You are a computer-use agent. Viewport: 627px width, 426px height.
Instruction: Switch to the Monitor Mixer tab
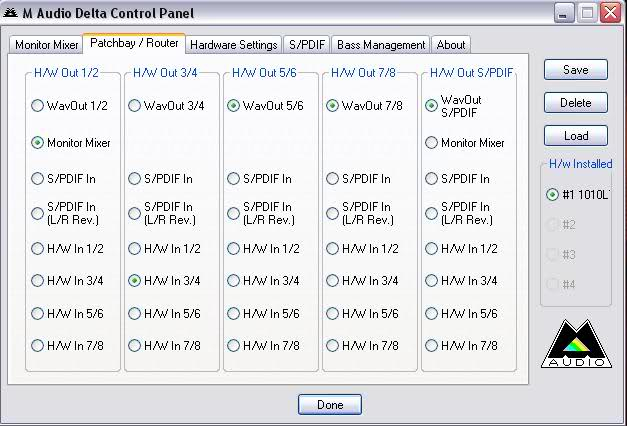(47, 45)
